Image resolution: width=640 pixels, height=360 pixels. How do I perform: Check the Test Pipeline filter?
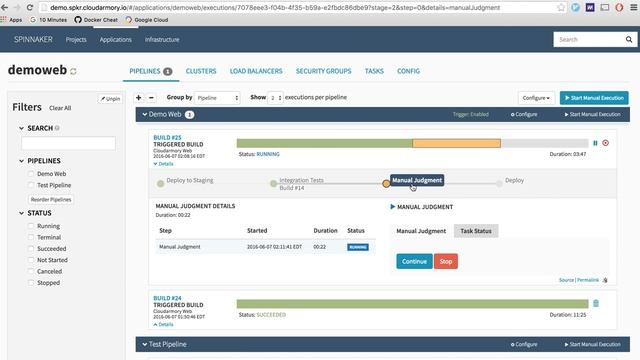(x=31, y=185)
